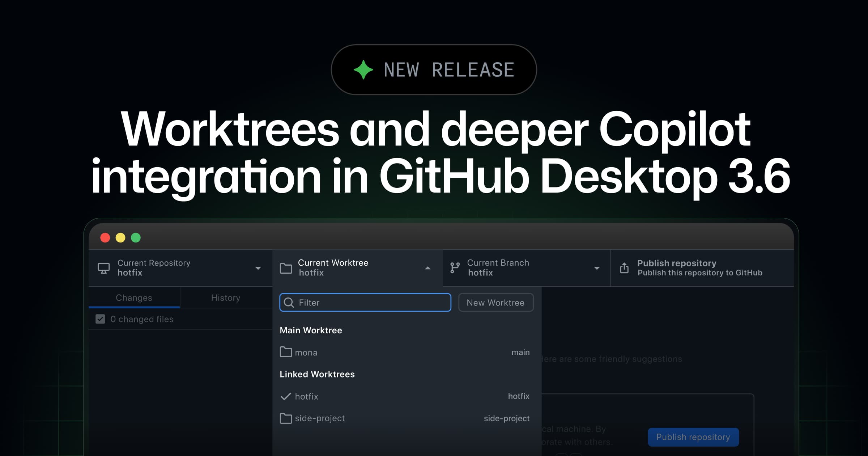The image size is (868, 456).
Task: Open the Current Branch dropdown arrow
Action: click(x=597, y=268)
